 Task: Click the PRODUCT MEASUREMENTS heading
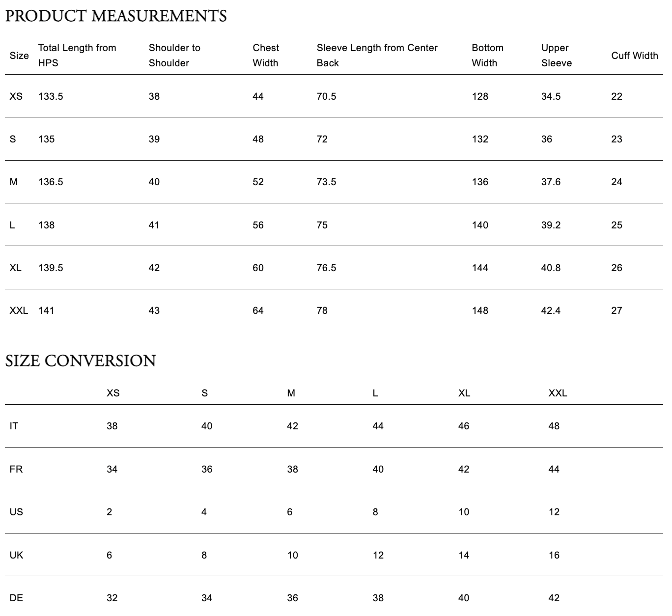pyautogui.click(x=116, y=16)
